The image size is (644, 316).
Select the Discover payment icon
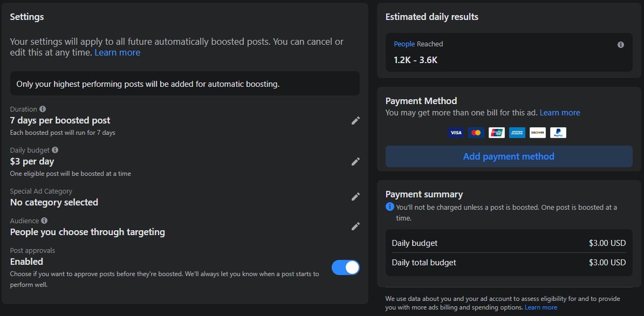537,133
